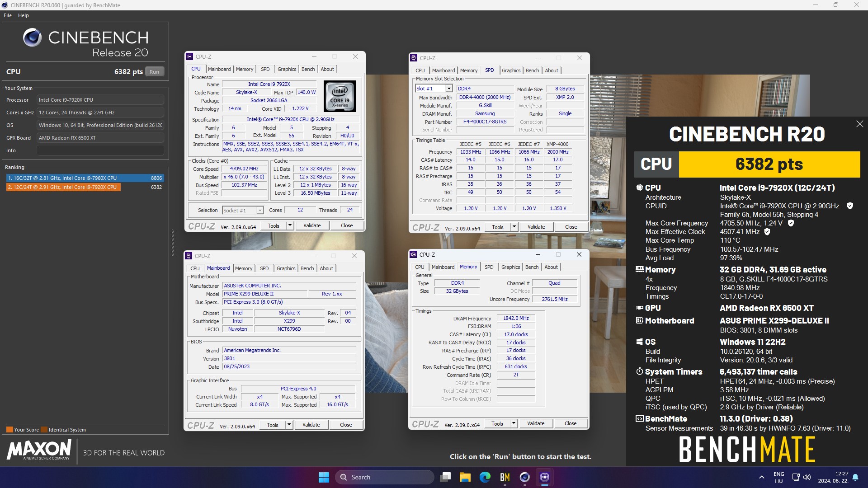The width and height of the screenshot is (868, 488).
Task: Open the BenchMate taskbar icon
Action: tap(505, 477)
